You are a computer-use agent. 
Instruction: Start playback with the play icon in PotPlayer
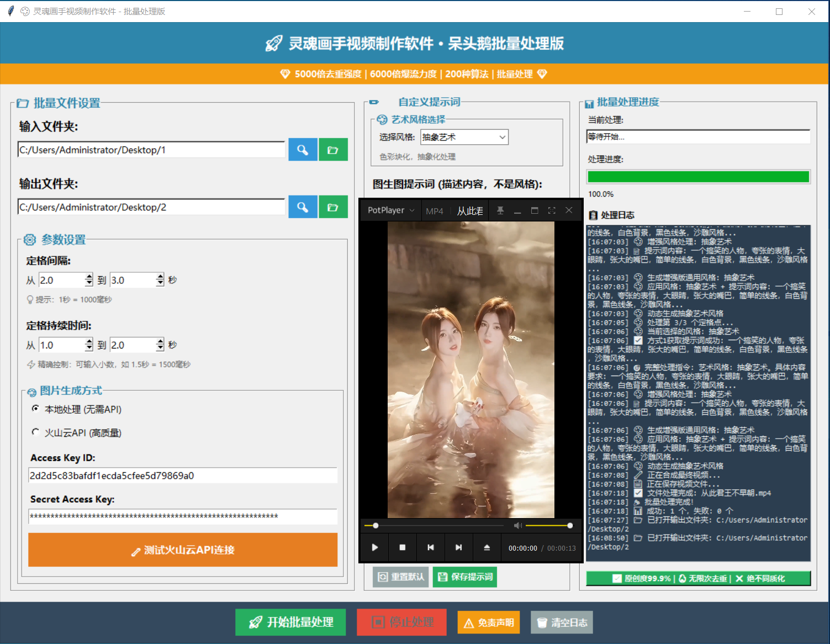374,547
